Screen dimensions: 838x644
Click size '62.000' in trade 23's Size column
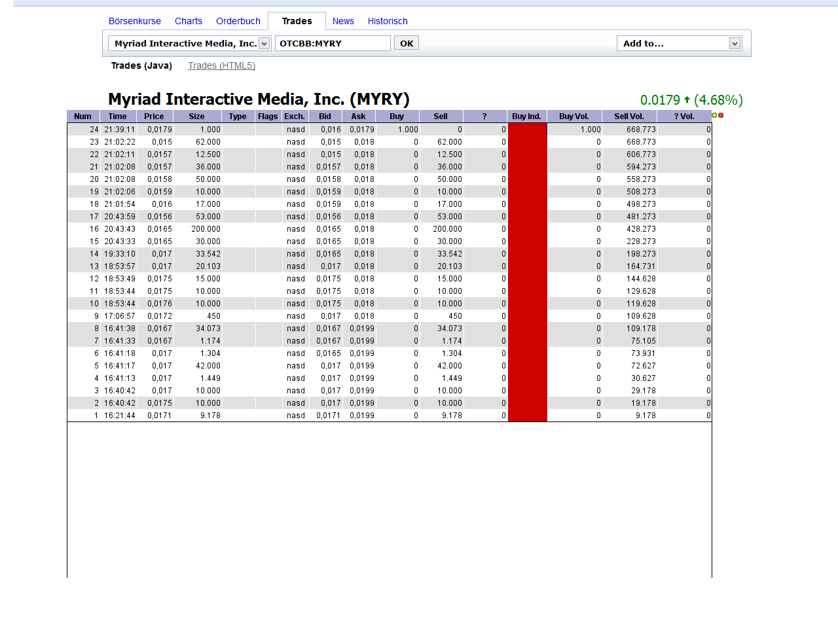tap(208, 142)
